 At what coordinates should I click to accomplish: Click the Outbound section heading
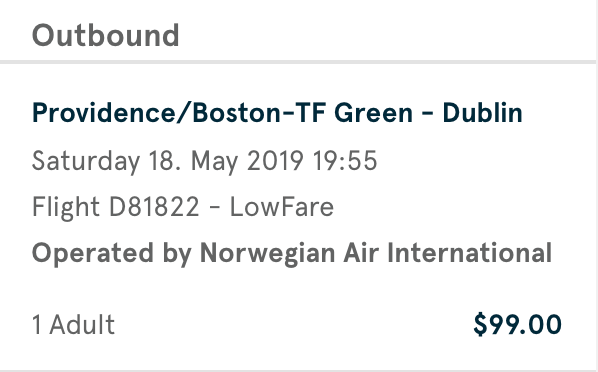tap(106, 35)
